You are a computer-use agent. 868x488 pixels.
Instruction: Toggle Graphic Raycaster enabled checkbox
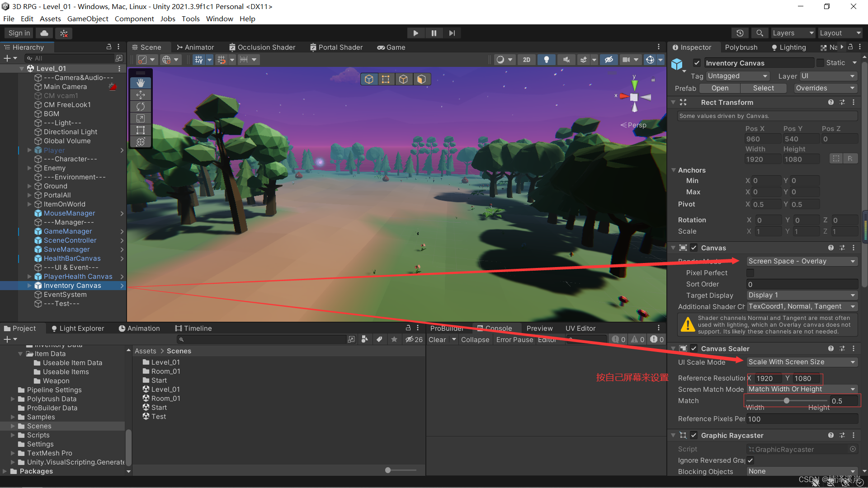tap(694, 436)
